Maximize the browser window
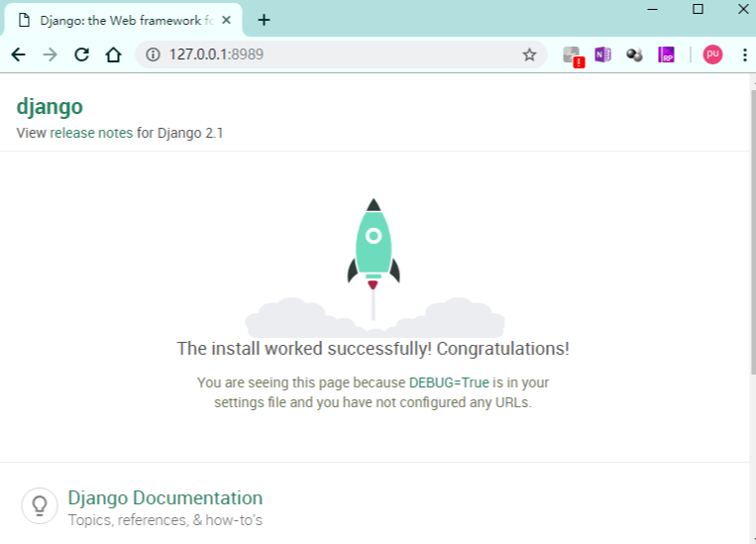 tap(698, 9)
